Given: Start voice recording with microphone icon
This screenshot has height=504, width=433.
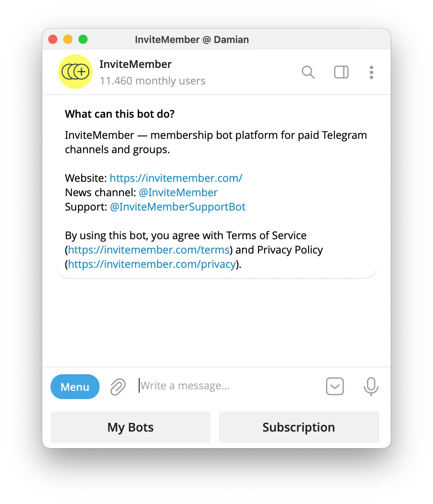Looking at the screenshot, I should click(x=371, y=386).
